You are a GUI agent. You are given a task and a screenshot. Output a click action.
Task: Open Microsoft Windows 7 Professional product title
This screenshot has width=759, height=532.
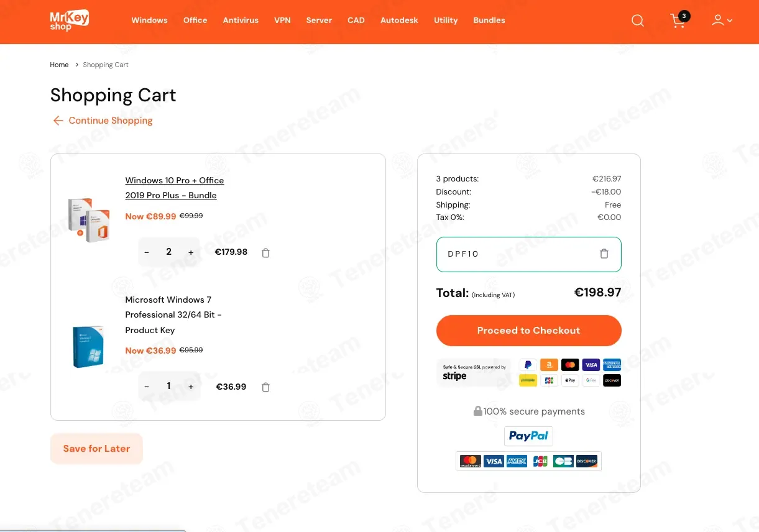click(x=173, y=314)
